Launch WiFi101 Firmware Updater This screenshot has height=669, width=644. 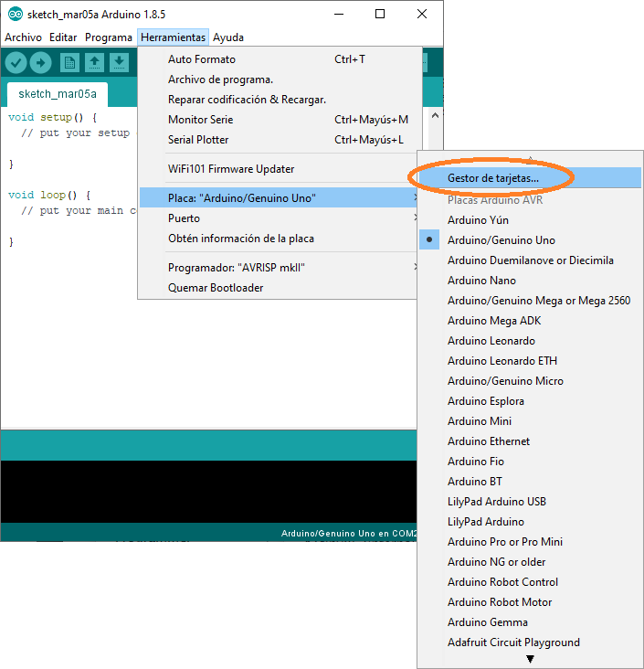point(278,169)
